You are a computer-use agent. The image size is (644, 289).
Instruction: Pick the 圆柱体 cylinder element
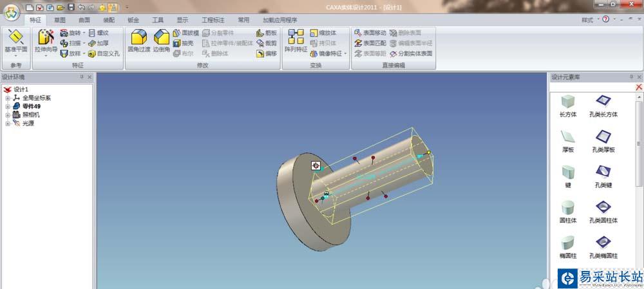(568, 212)
